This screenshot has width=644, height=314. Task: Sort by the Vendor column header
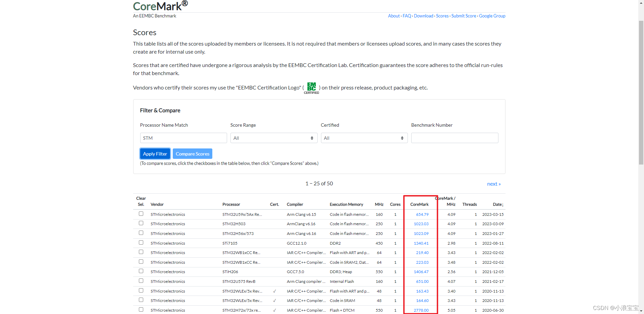click(157, 204)
